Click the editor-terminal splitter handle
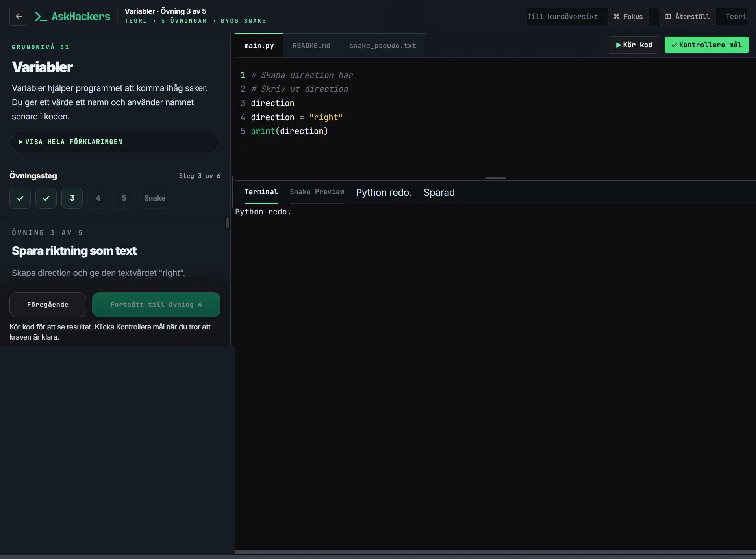The image size is (756, 559). [495, 178]
